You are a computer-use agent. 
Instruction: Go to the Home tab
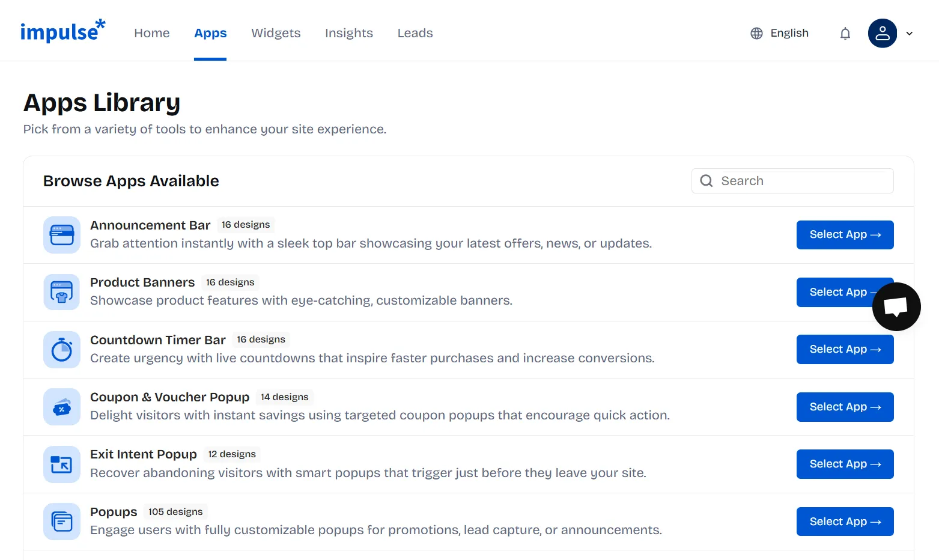(152, 33)
